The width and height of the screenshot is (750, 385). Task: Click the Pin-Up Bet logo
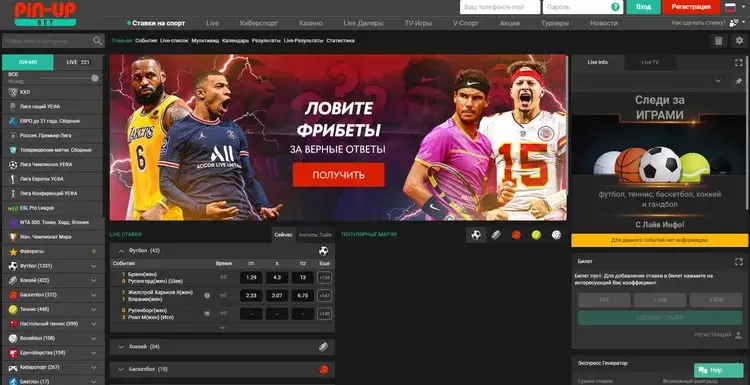[45, 13]
